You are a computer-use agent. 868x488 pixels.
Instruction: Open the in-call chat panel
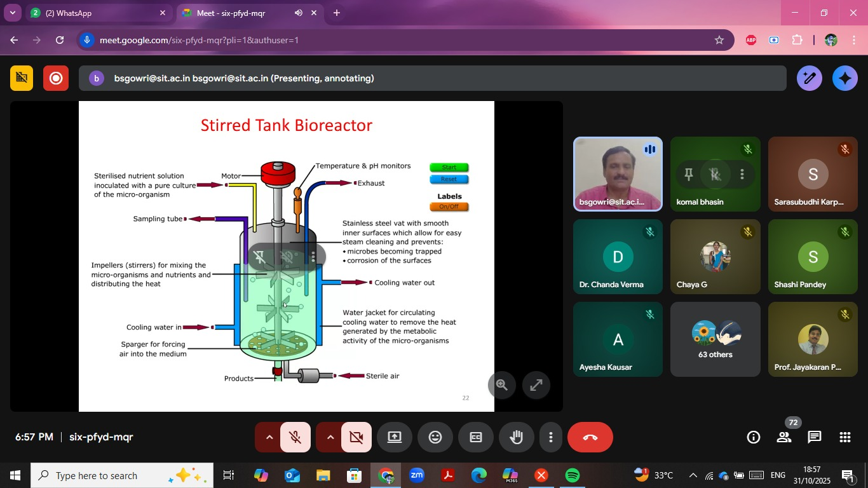(x=814, y=437)
